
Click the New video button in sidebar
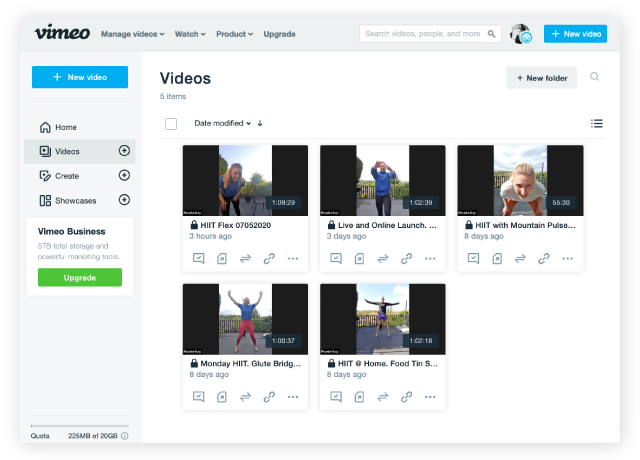click(x=80, y=77)
